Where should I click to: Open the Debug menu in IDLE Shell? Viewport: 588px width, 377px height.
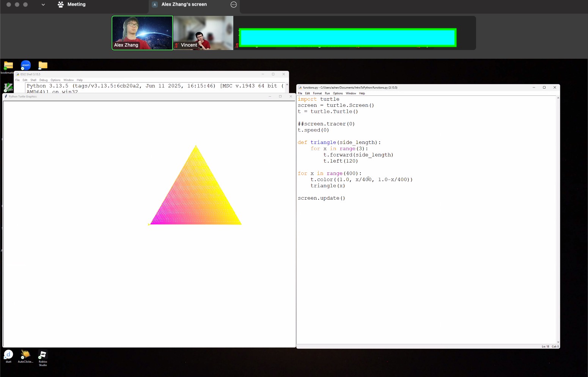click(44, 80)
